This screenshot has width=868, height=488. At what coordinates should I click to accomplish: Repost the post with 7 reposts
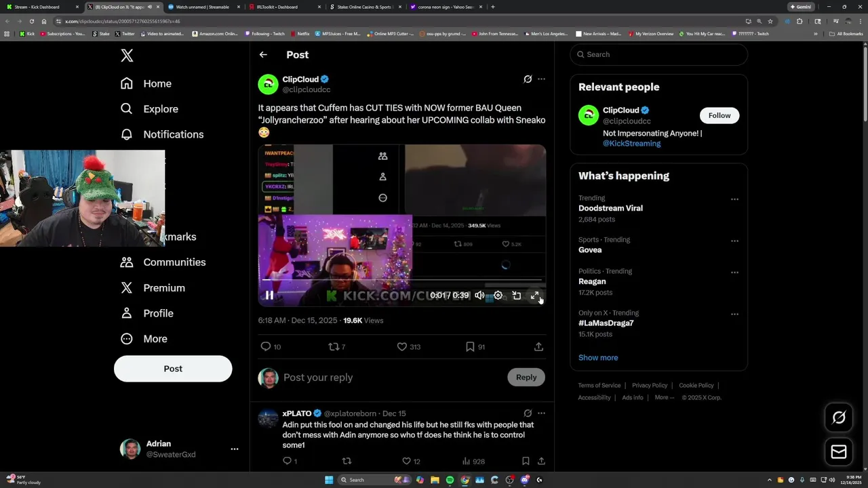coord(337,346)
